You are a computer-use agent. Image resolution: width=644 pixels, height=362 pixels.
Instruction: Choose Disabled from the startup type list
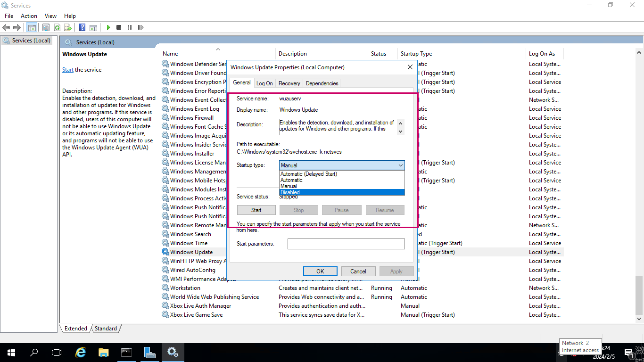342,192
